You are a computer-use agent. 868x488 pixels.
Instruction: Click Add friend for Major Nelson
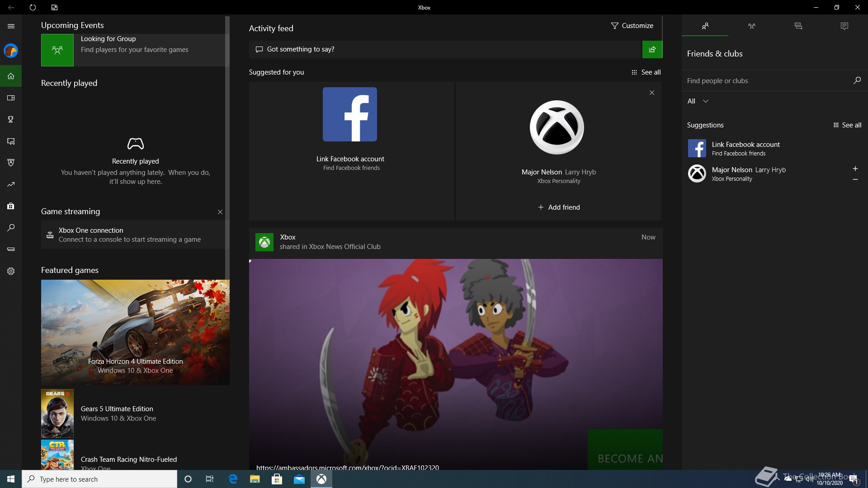click(x=559, y=207)
